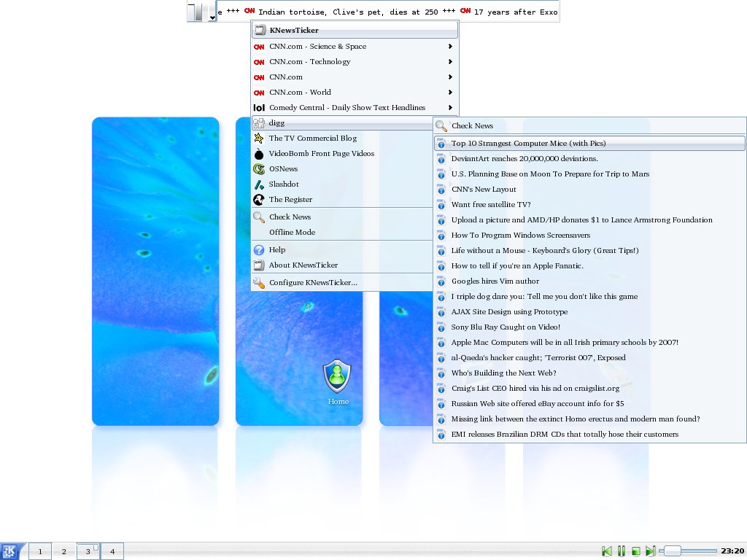747x560 pixels.
Task: Click the About KNewsTicker icon
Action: pos(259,265)
